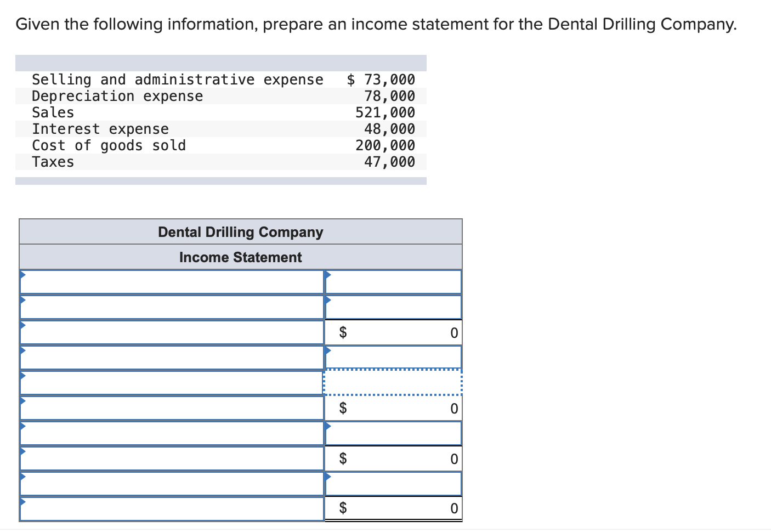Open the fourth row's label dropdown
Screen dimensions: 771x532
pyautogui.click(x=172, y=358)
